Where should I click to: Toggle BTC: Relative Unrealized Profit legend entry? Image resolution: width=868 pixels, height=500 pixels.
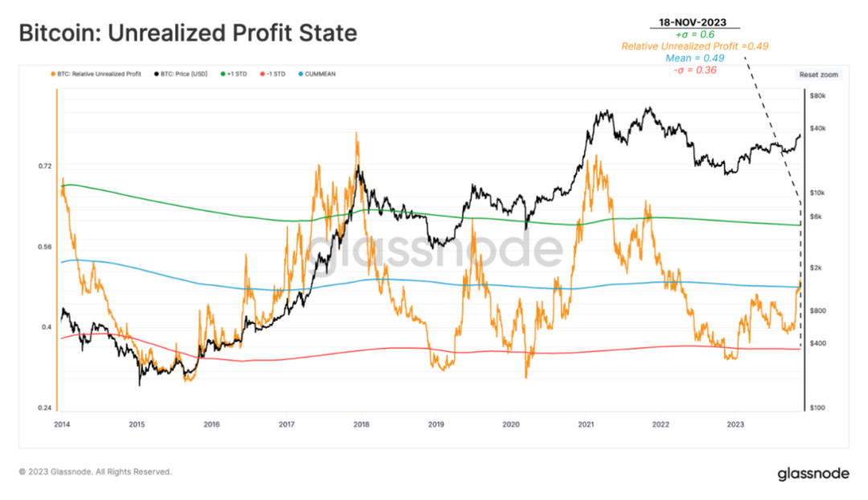coord(96,74)
